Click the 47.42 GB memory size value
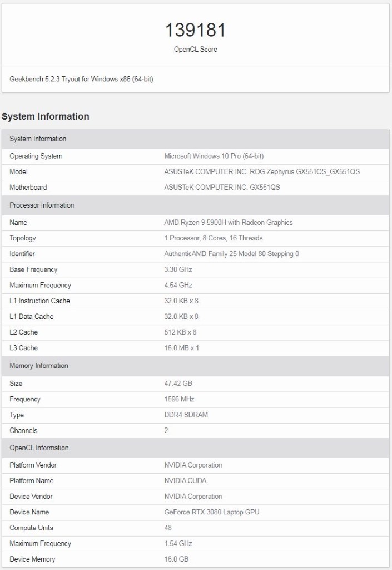 [178, 384]
